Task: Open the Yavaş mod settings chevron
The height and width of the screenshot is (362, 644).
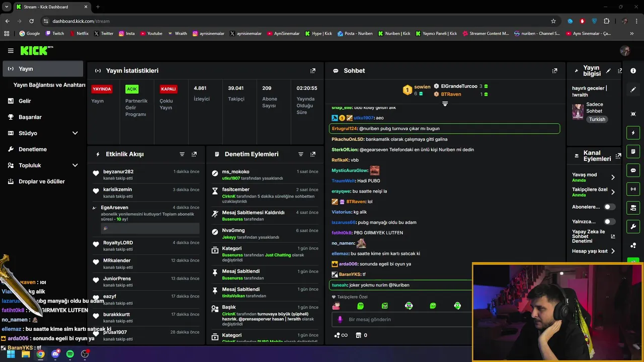Action: 613,177
